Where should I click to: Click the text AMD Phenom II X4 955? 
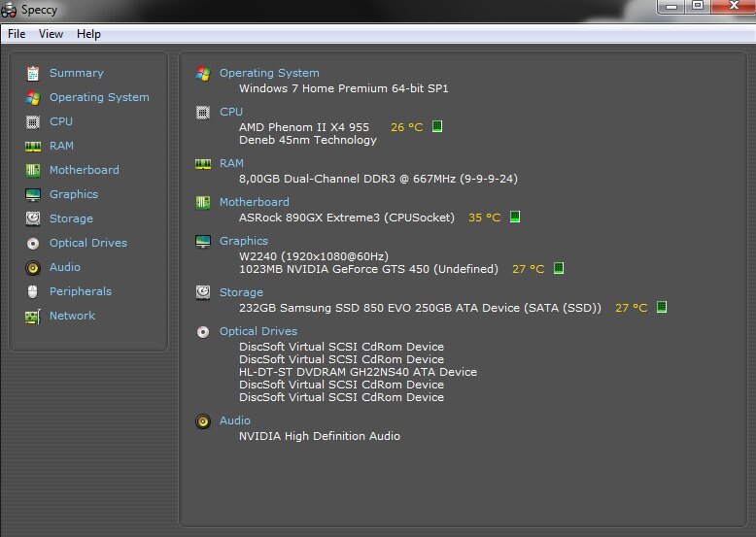click(304, 127)
